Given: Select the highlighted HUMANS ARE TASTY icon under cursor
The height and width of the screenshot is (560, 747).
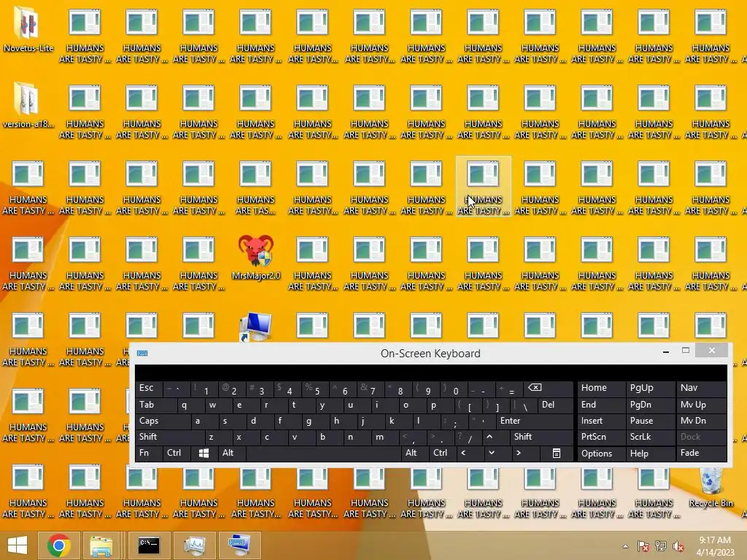Looking at the screenshot, I should (483, 186).
